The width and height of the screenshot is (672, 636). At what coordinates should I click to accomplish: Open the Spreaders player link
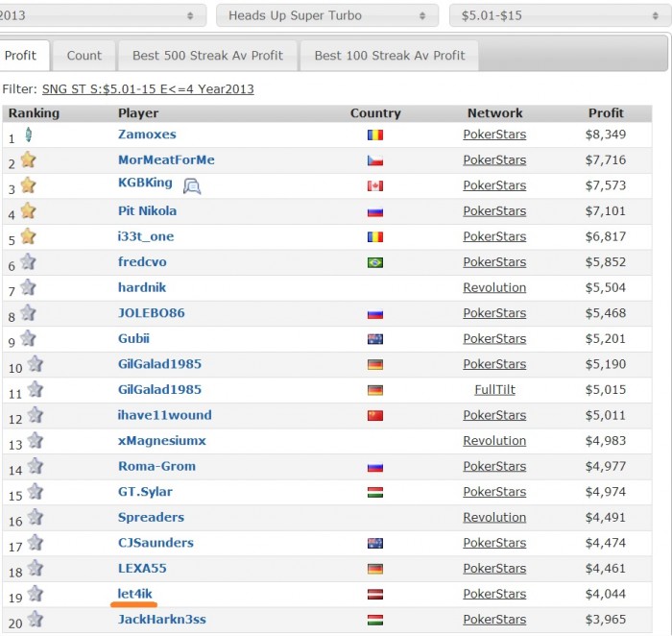151,517
